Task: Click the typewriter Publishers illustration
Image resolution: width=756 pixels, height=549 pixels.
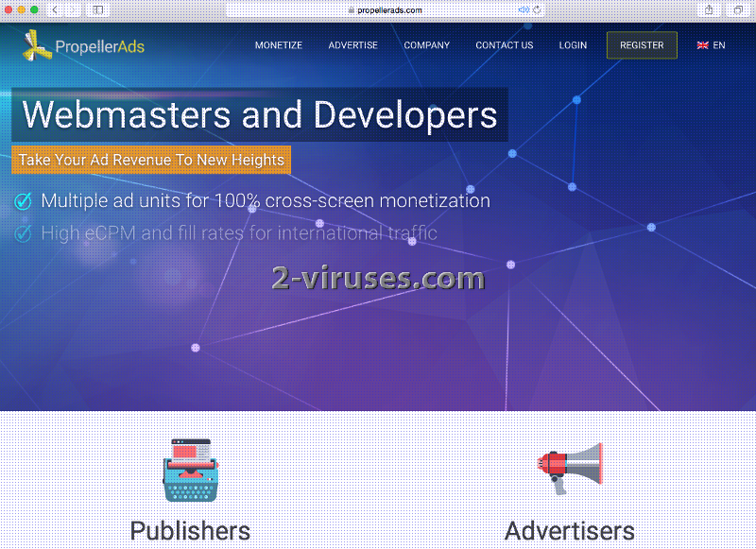Action: (191, 471)
